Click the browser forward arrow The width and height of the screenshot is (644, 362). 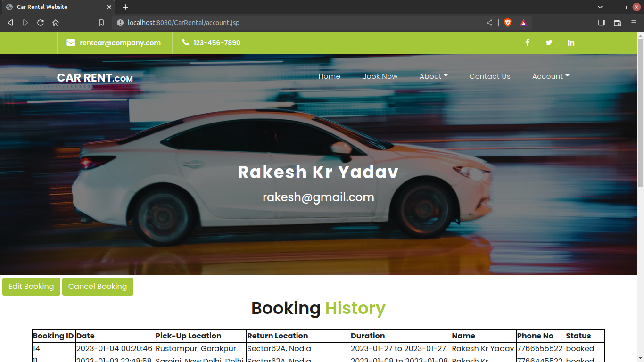click(x=25, y=23)
